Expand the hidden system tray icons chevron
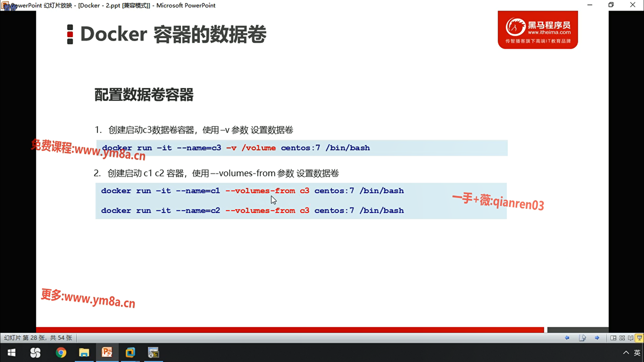Image resolution: width=644 pixels, height=362 pixels. pos(626,353)
